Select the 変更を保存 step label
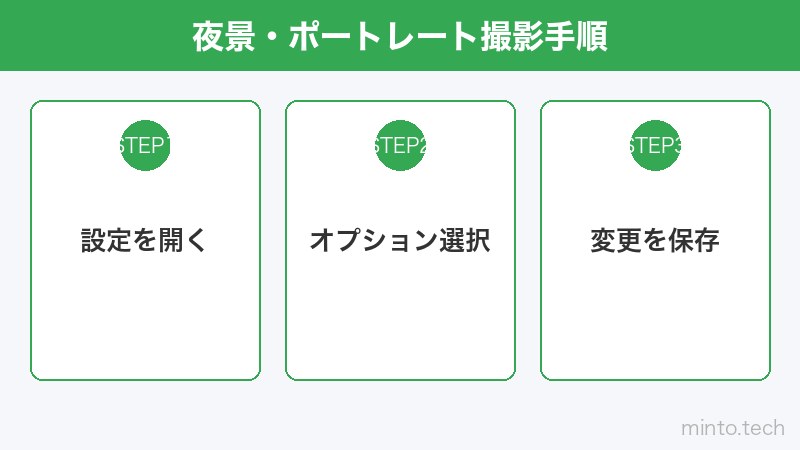Screen dimensions: 800x450 coord(655,241)
